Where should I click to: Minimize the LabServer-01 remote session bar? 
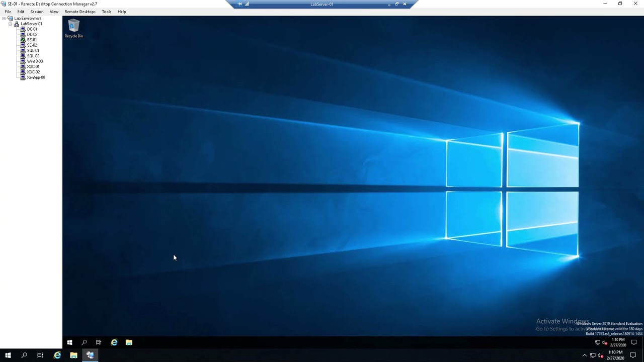[x=389, y=4]
